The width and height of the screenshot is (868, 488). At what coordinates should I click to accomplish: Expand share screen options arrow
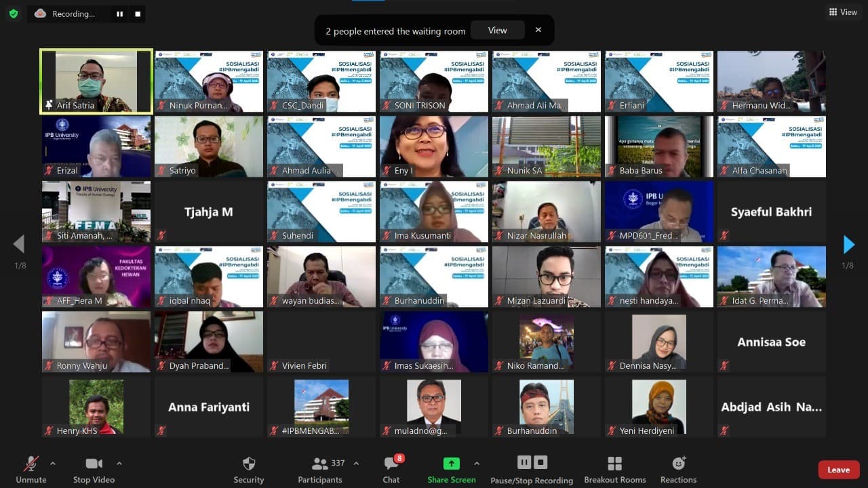coord(477,464)
